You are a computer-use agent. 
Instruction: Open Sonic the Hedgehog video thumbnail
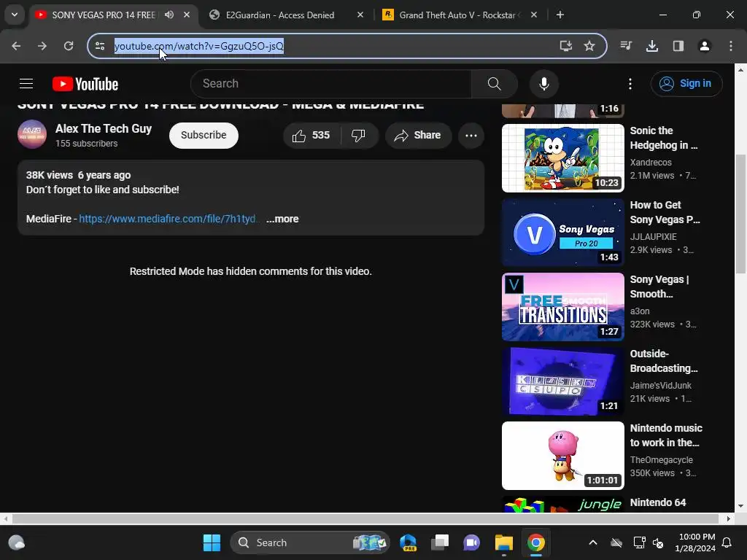[x=563, y=158]
